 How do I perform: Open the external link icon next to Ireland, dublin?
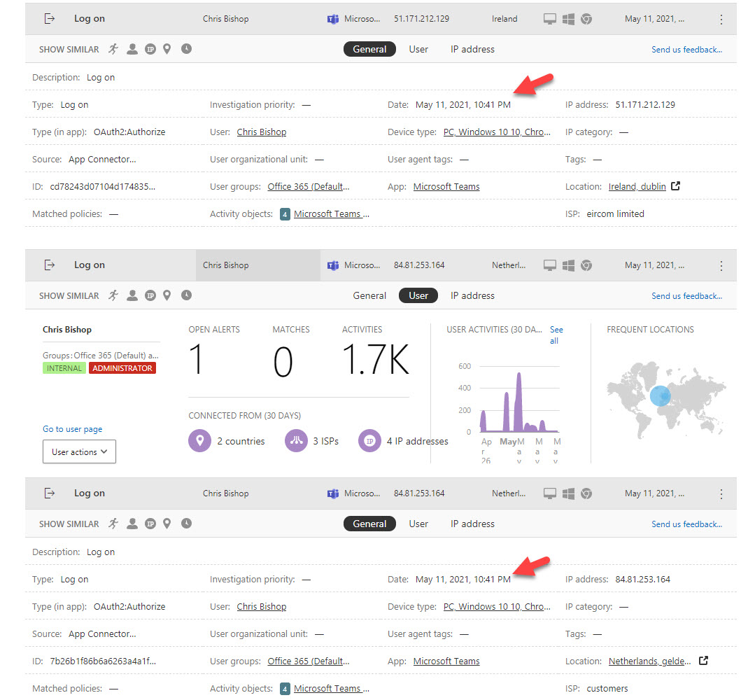coord(675,186)
